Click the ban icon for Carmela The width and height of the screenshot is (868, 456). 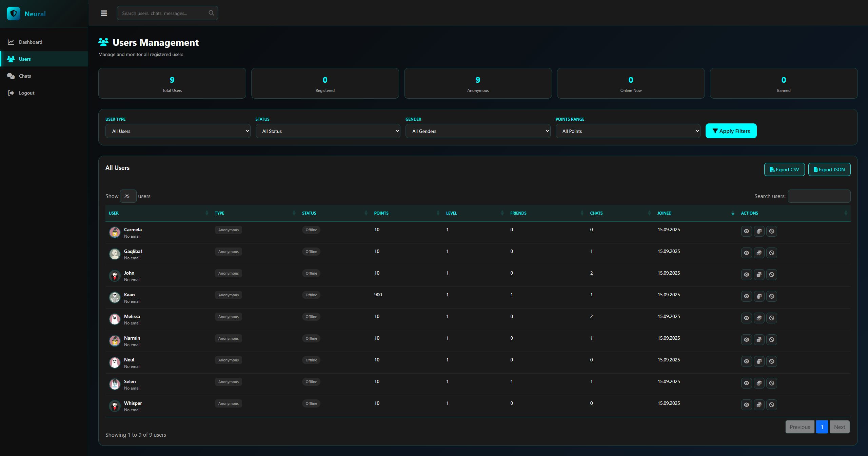pos(771,231)
